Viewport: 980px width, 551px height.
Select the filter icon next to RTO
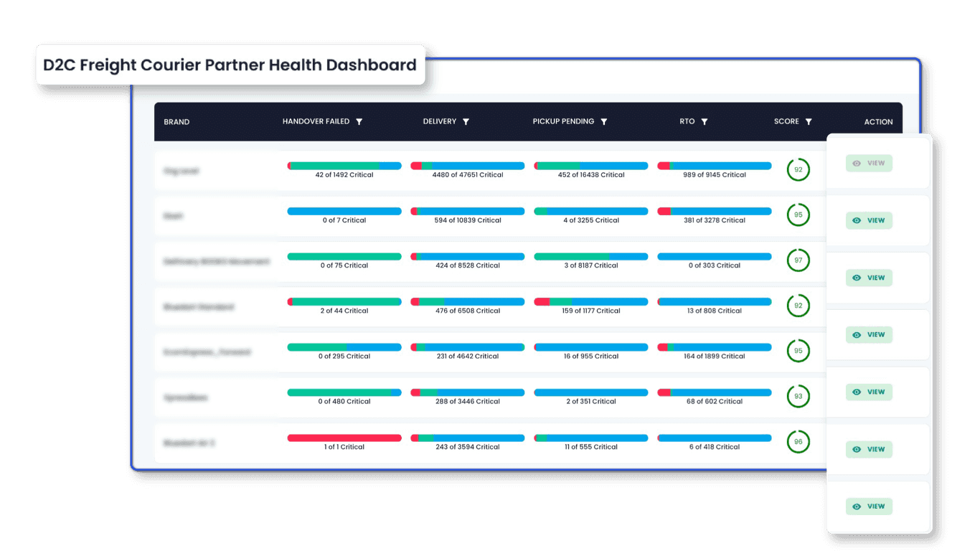click(x=705, y=122)
